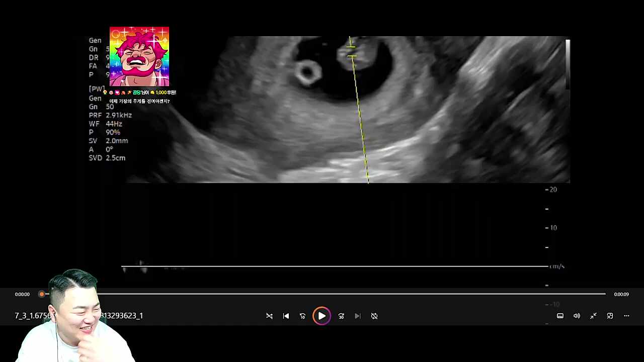The width and height of the screenshot is (644, 362).
Task: Open the three-dot more options menu
Action: (x=626, y=316)
